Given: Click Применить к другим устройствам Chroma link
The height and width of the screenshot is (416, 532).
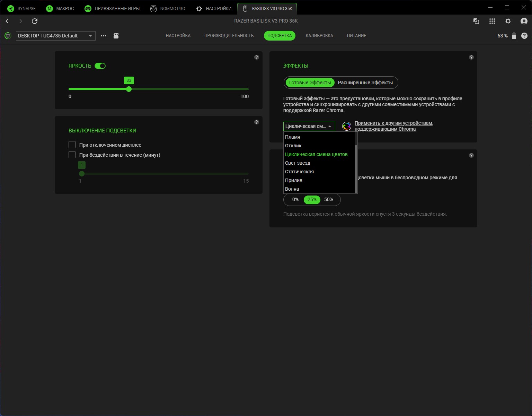Looking at the screenshot, I should coord(394,126).
